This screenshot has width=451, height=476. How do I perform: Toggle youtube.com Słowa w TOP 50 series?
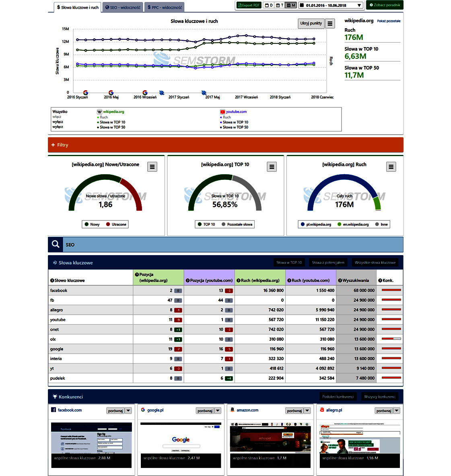click(234, 127)
